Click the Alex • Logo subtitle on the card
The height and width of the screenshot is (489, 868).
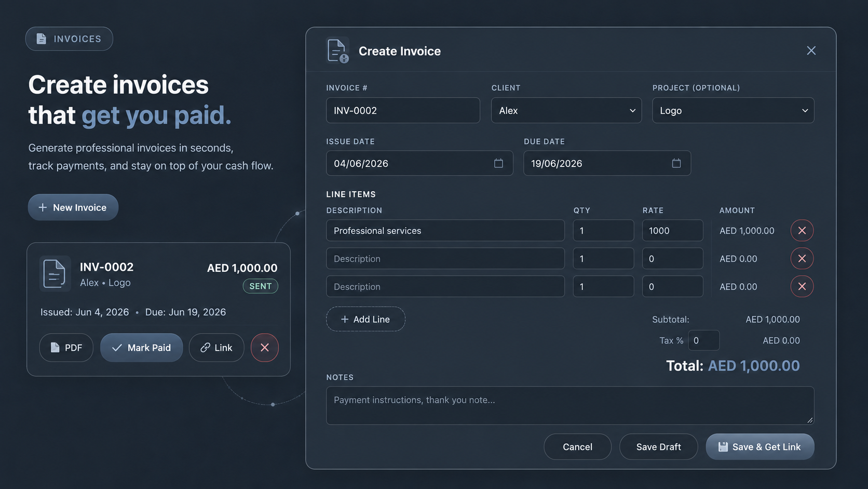105,283
